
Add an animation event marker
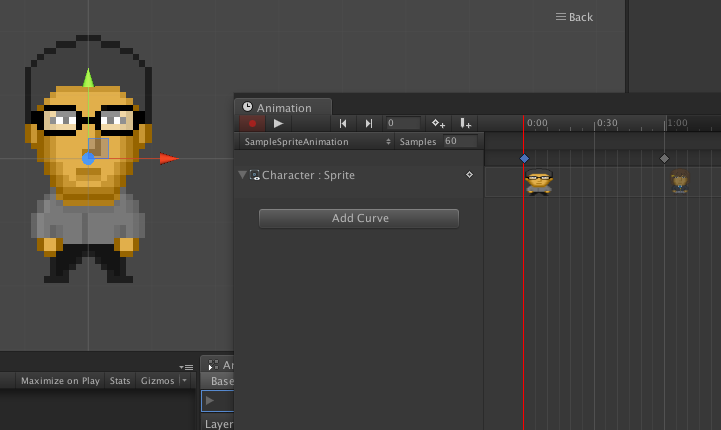tap(465, 123)
